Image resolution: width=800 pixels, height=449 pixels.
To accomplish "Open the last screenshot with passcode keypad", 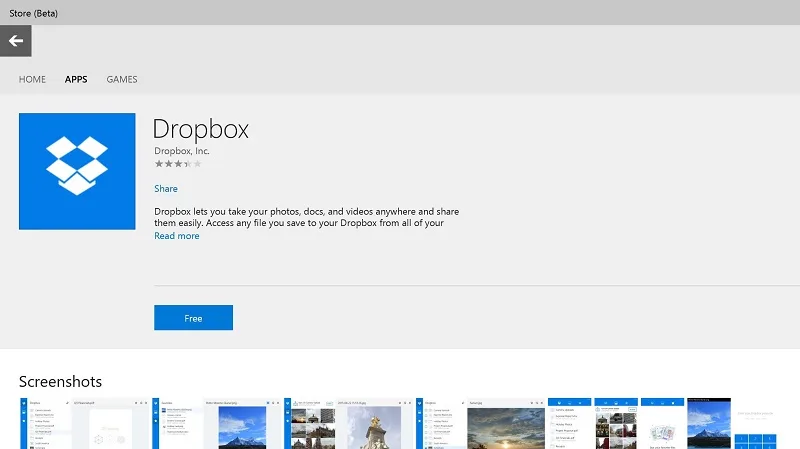I will [755, 423].
